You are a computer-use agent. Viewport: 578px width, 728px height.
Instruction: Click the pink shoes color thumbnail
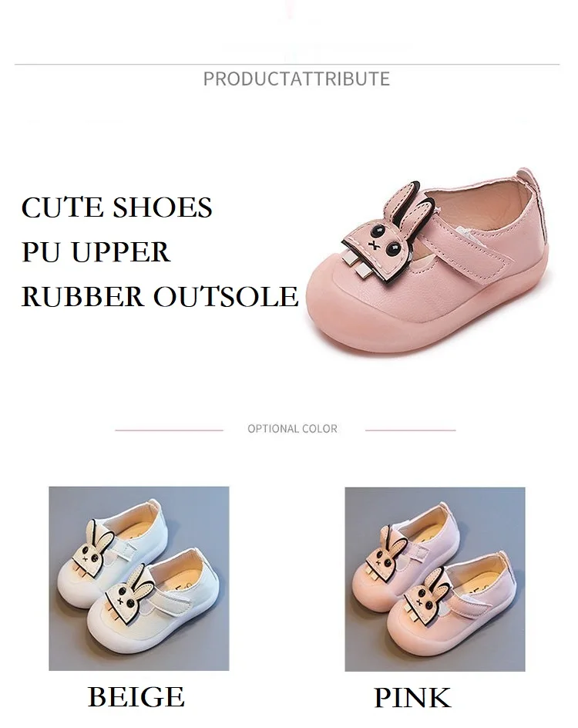pos(435,579)
